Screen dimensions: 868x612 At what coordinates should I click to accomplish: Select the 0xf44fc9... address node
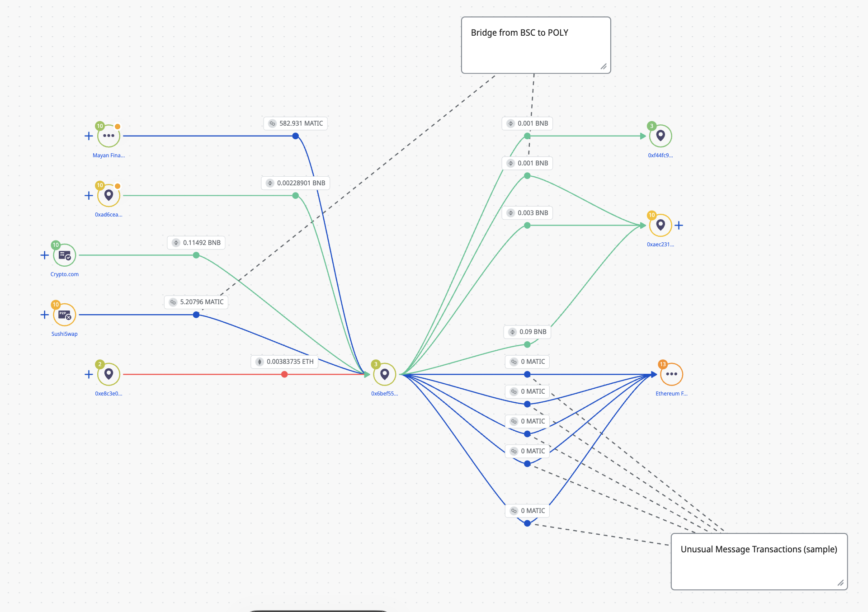(x=660, y=136)
